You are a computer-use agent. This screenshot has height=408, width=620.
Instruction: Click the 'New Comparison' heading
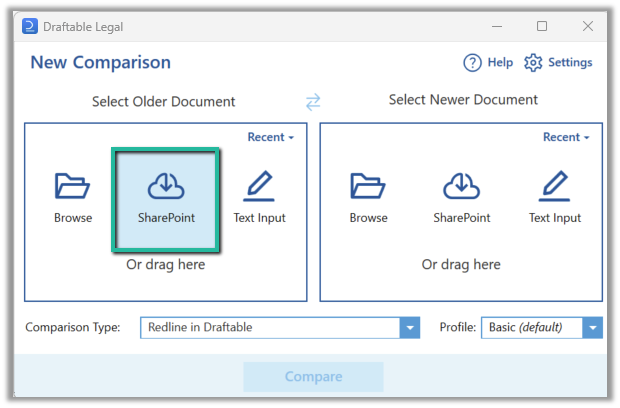(100, 62)
